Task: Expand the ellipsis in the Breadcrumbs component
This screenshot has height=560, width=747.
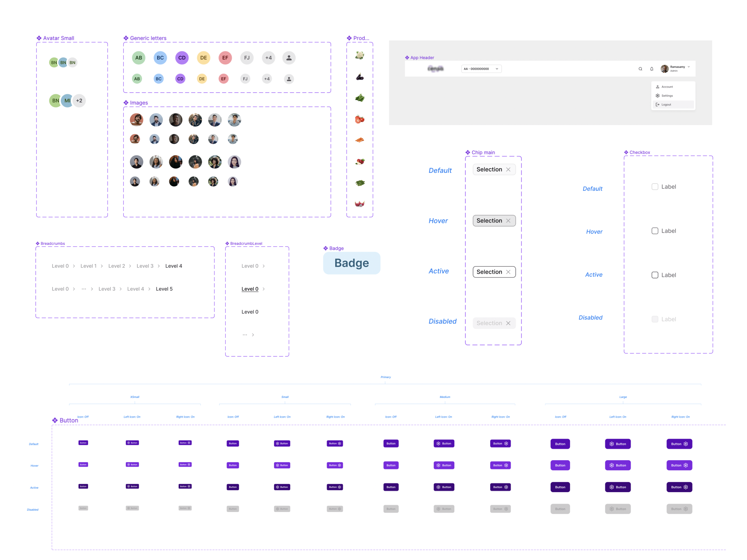Action: coord(84,289)
